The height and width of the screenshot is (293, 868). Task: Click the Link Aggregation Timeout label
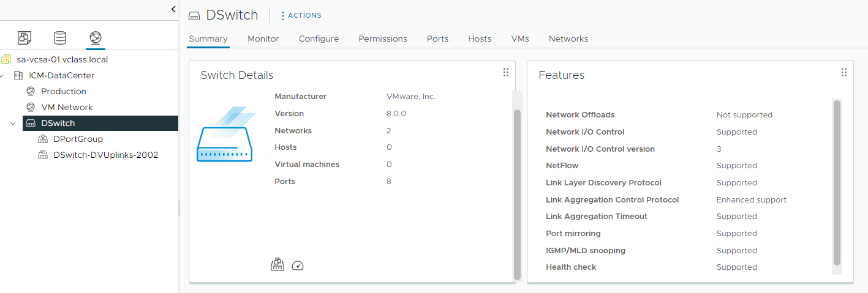[597, 217]
